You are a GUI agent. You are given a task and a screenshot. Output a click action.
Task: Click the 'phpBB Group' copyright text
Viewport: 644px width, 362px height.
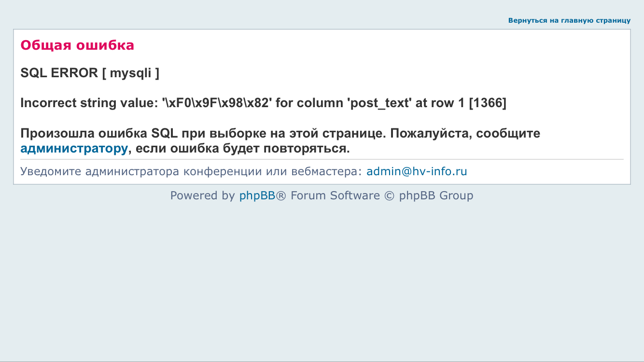[x=436, y=195]
